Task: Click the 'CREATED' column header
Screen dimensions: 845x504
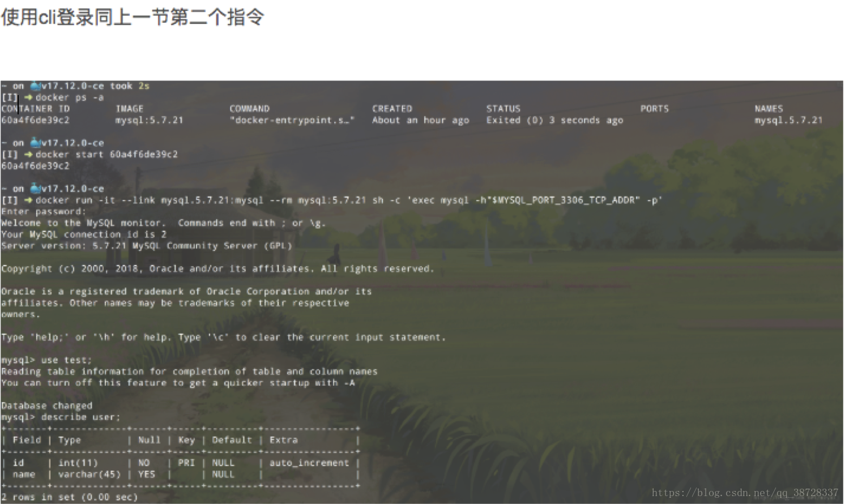Action: click(x=392, y=109)
